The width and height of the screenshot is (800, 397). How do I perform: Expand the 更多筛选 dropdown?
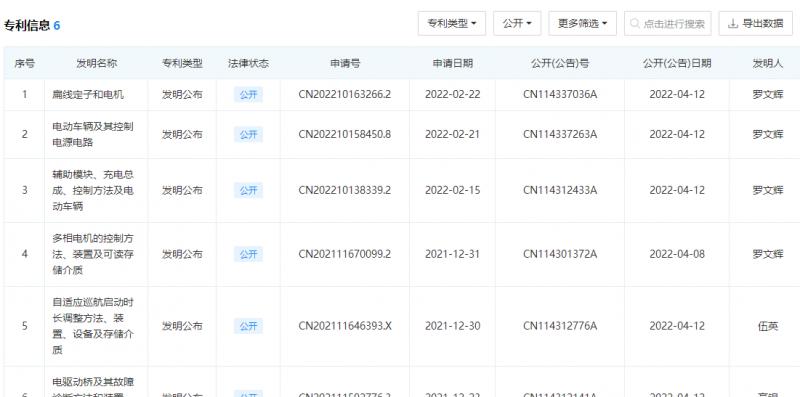[x=582, y=23]
